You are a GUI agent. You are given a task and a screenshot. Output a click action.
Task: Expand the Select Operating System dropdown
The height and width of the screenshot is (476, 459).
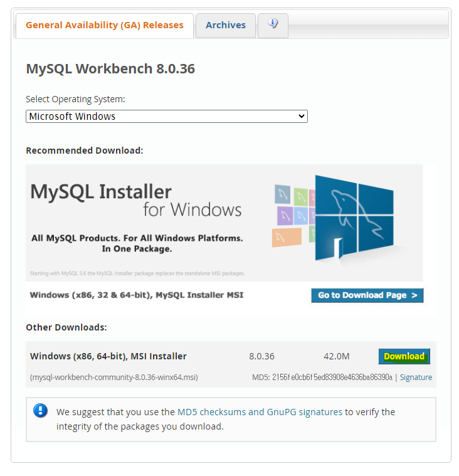click(x=167, y=116)
